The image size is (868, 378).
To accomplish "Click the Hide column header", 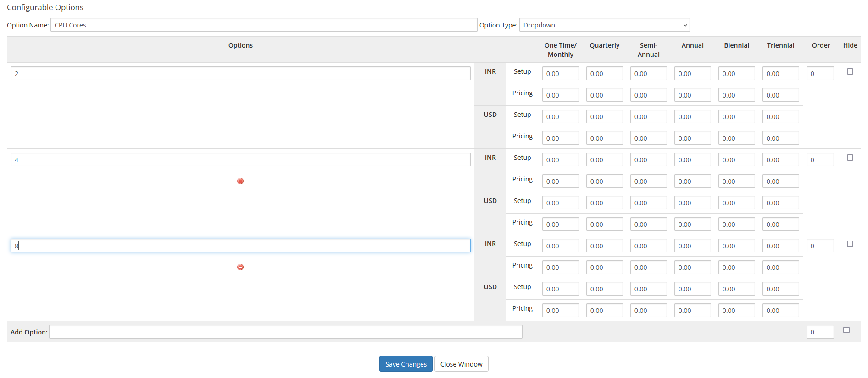I will click(x=850, y=45).
